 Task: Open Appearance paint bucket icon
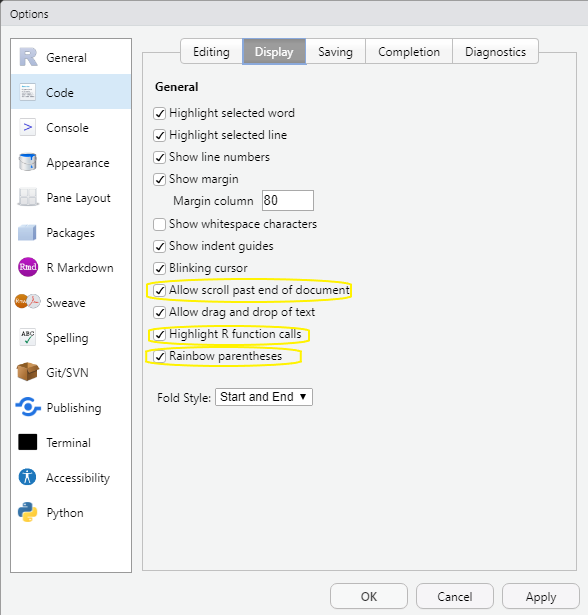pyautogui.click(x=27, y=162)
